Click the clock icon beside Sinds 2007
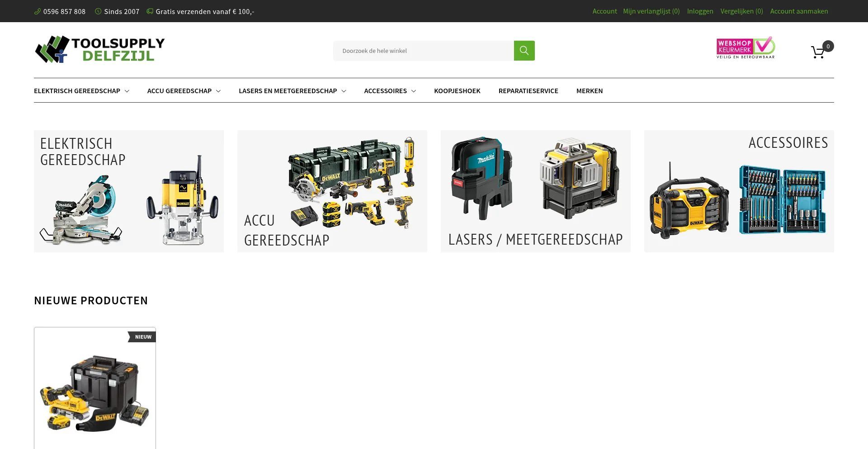The height and width of the screenshot is (449, 868). pos(98,11)
